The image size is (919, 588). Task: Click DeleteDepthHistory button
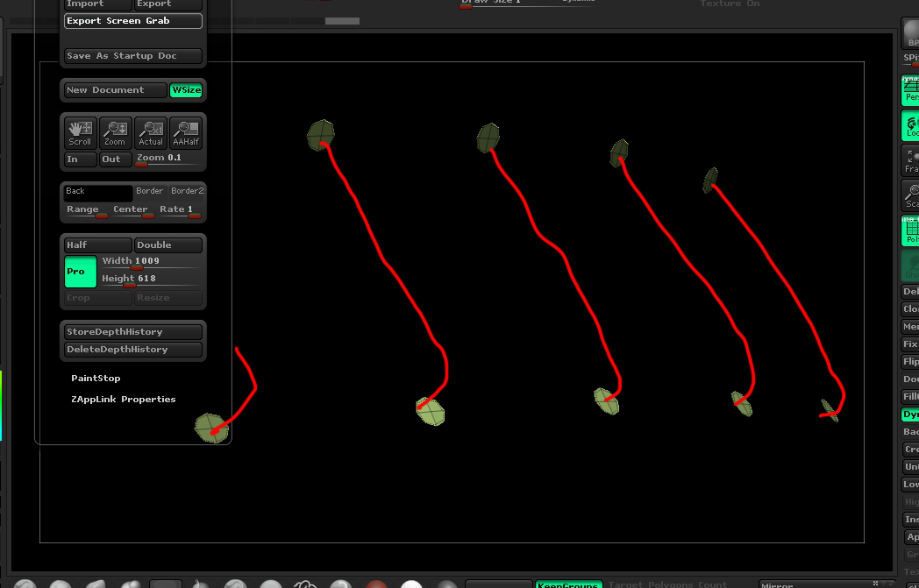[x=133, y=350]
